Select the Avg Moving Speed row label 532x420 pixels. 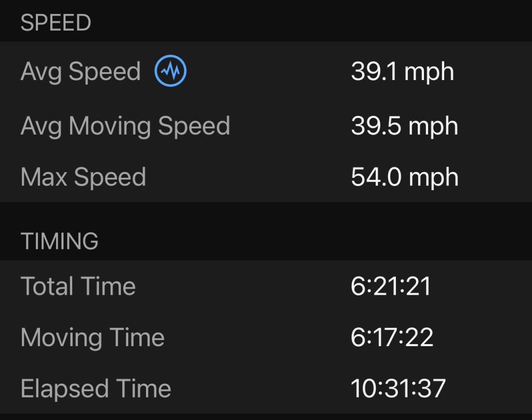pyautogui.click(x=125, y=126)
